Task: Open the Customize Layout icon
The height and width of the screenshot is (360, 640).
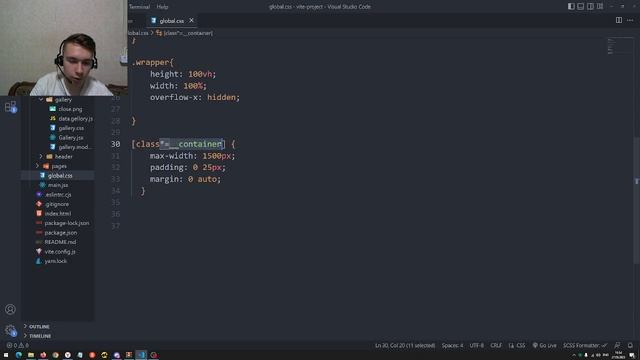Action: 600,7
